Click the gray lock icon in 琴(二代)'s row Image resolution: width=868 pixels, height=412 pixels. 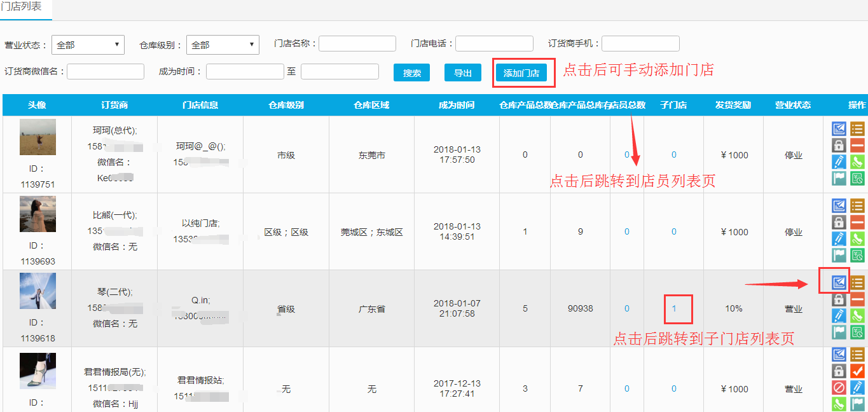tap(839, 299)
